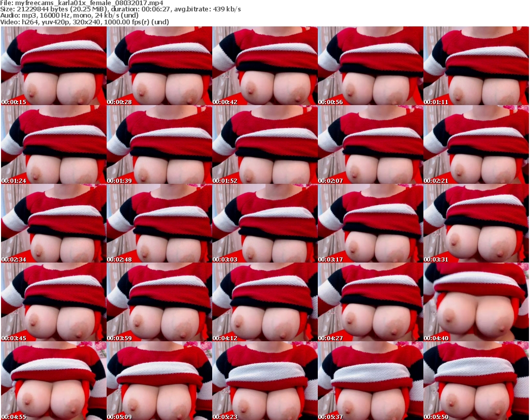Choose the thumbnail stamped 00:01:39
Image resolution: width=530 pixels, height=420 pixels.
pyautogui.click(x=159, y=144)
